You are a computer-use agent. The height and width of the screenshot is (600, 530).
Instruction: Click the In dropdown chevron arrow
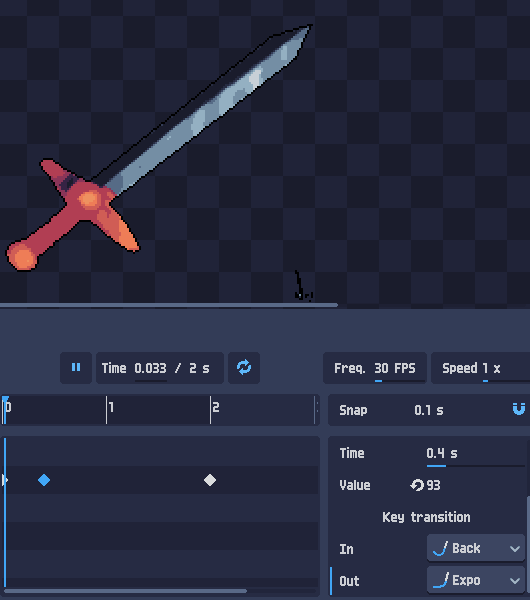coord(515,549)
